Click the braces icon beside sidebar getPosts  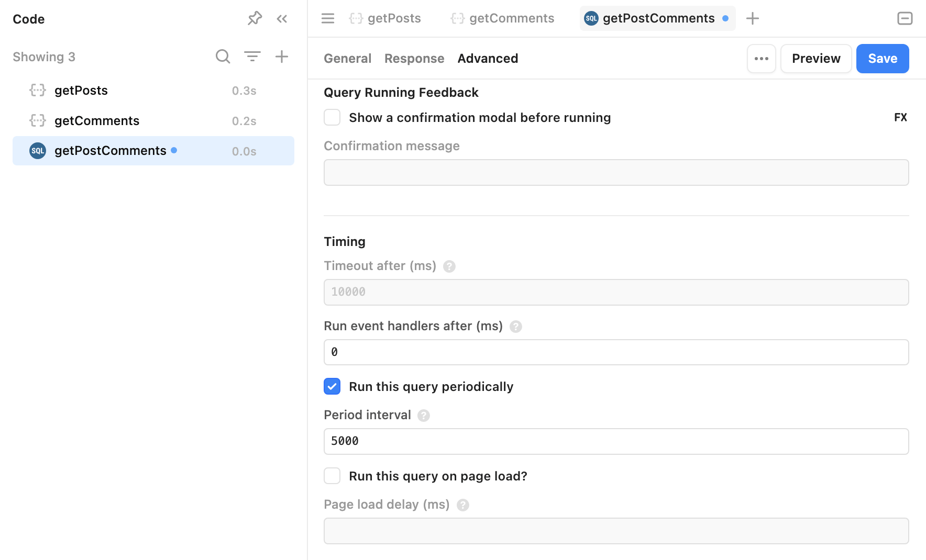38,91
